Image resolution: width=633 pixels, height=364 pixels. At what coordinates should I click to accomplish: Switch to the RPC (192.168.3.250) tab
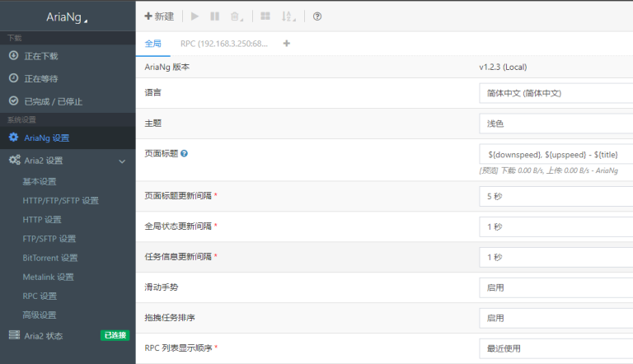224,44
